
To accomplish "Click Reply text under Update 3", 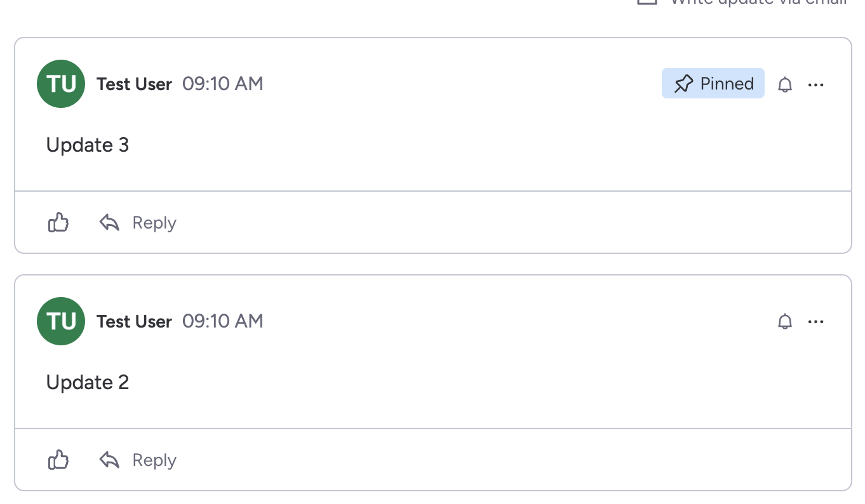I will click(154, 223).
